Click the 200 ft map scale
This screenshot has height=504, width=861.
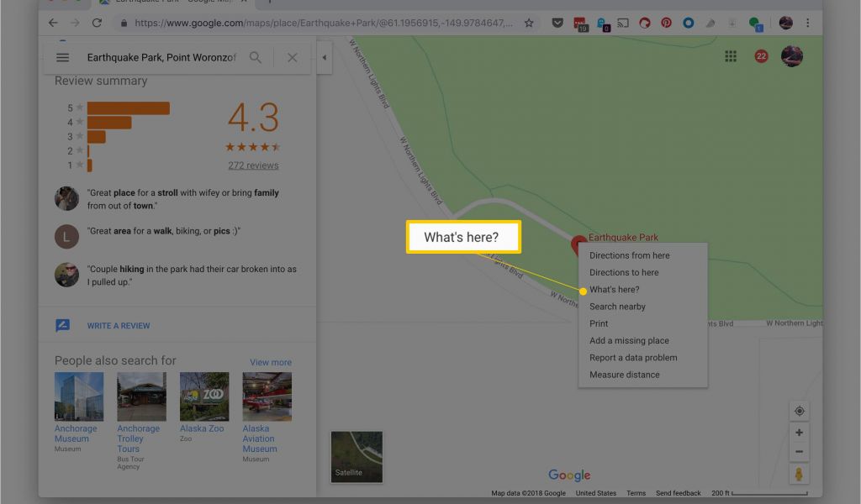759,493
